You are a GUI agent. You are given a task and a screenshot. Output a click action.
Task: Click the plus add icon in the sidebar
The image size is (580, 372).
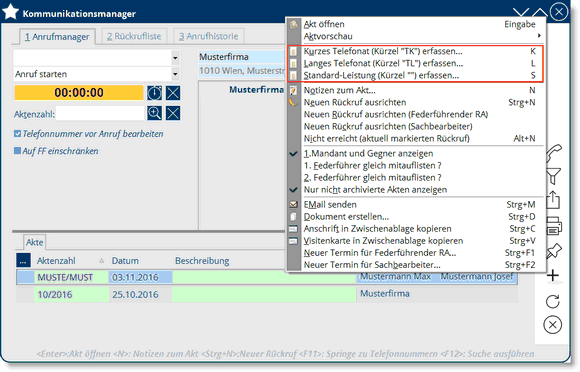[553, 275]
